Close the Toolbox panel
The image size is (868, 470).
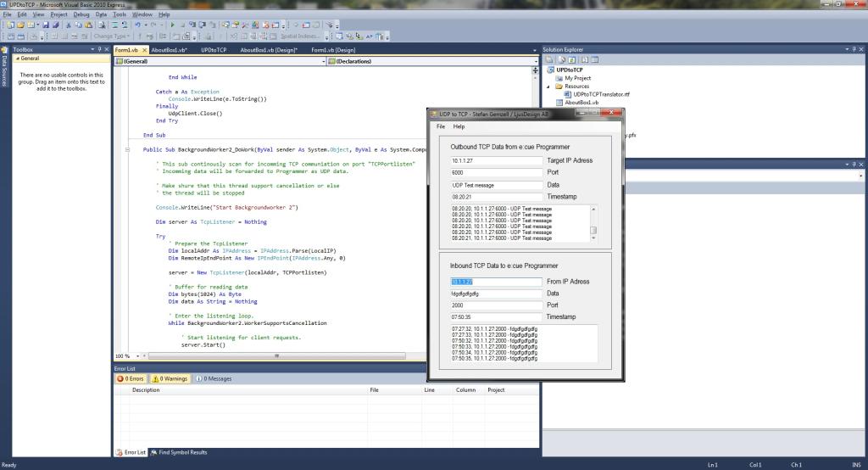tap(107, 49)
